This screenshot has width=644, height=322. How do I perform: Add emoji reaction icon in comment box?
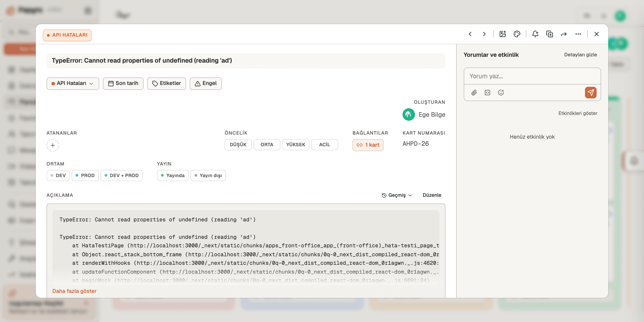click(x=501, y=93)
